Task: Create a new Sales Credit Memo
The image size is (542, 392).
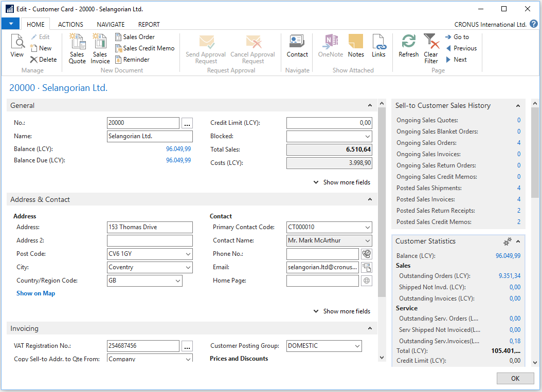Action: tap(145, 48)
